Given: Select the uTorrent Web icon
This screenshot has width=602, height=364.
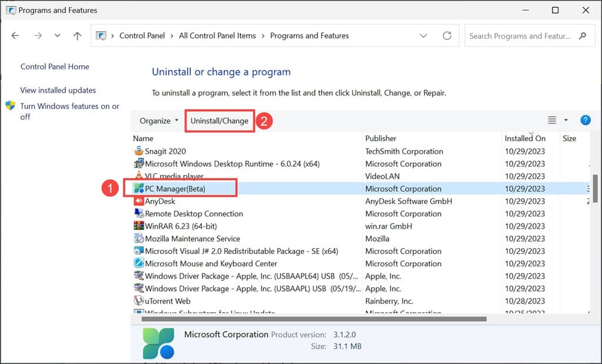Looking at the screenshot, I should coord(139,300).
